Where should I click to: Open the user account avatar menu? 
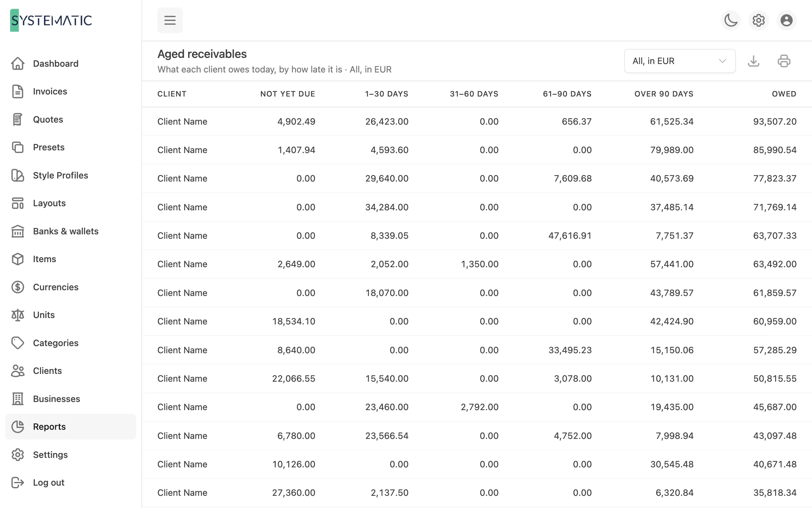[x=786, y=20]
